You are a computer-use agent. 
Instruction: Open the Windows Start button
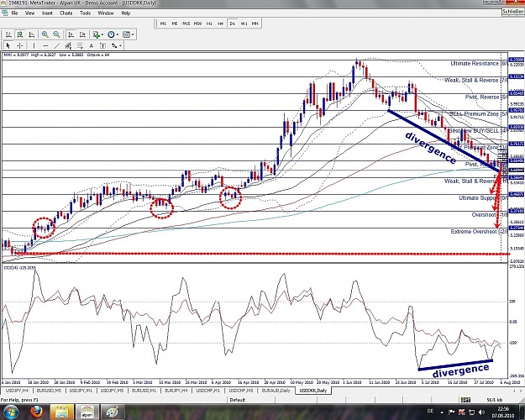tap(11, 412)
